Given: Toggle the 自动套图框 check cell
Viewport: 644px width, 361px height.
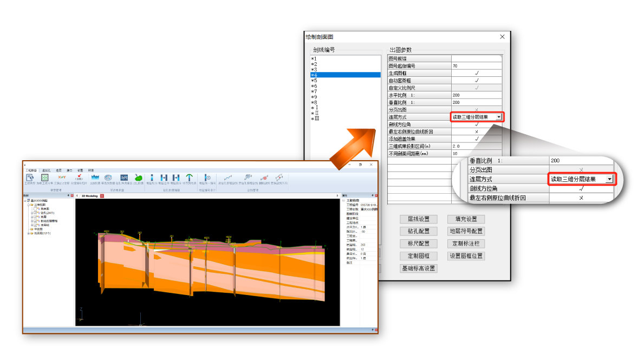Looking at the screenshot, I should point(477,81).
